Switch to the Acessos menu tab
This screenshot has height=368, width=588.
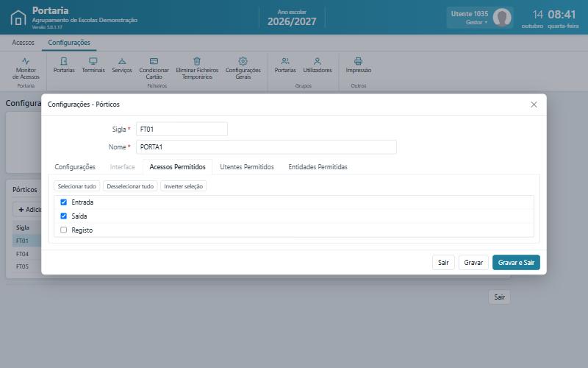tap(24, 43)
